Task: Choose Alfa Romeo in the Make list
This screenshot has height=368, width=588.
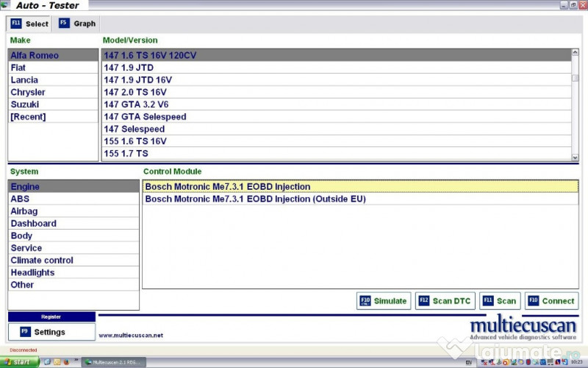Action: pos(53,55)
